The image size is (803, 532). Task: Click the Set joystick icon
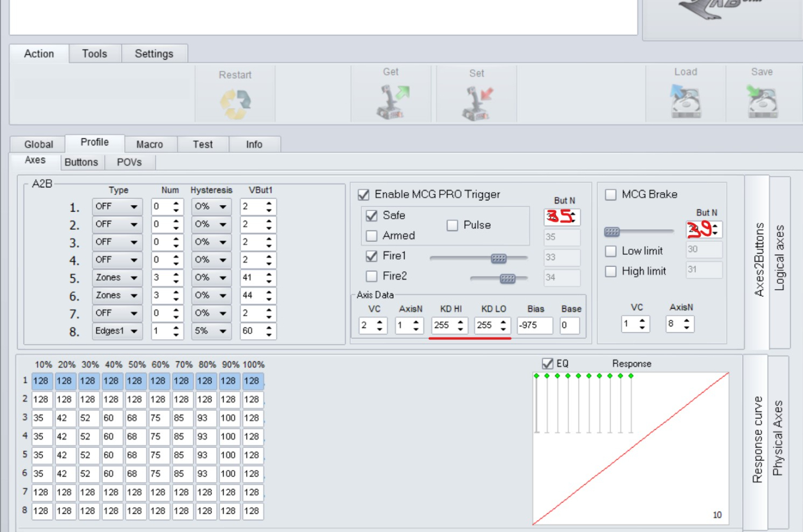(x=477, y=102)
